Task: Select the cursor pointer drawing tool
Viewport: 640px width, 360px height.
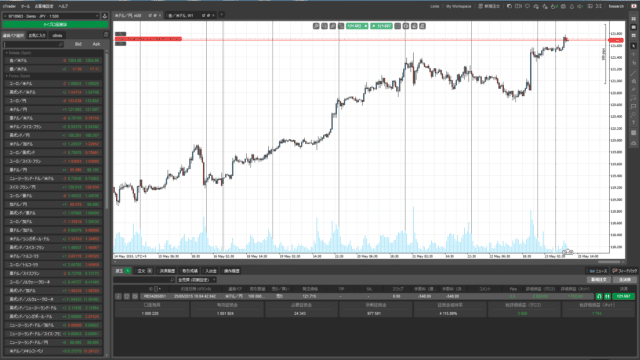Action: (x=633, y=46)
